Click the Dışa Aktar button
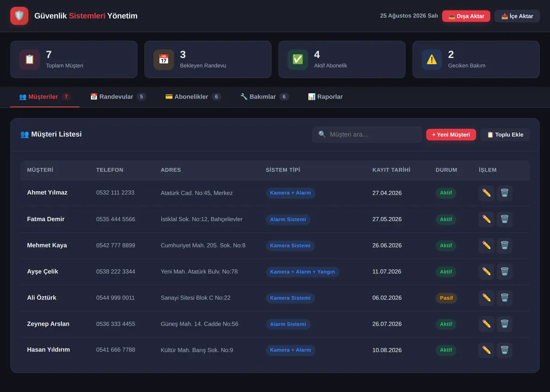550x392 pixels. 466,16
